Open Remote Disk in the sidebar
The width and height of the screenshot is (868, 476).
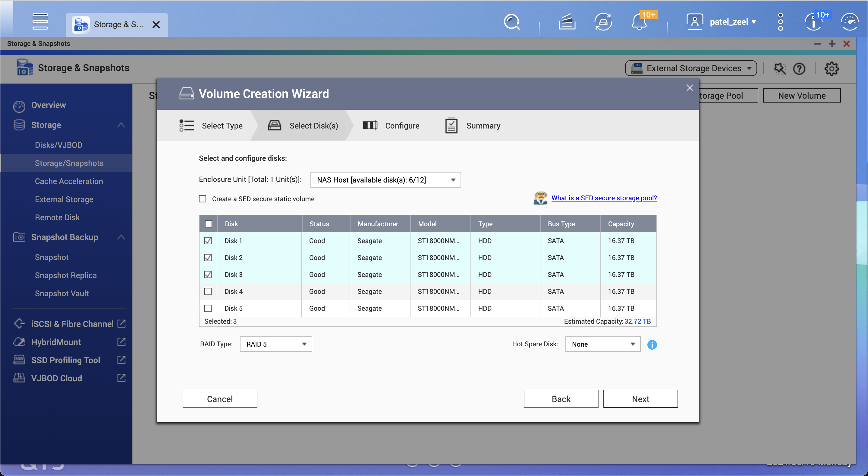tap(57, 217)
